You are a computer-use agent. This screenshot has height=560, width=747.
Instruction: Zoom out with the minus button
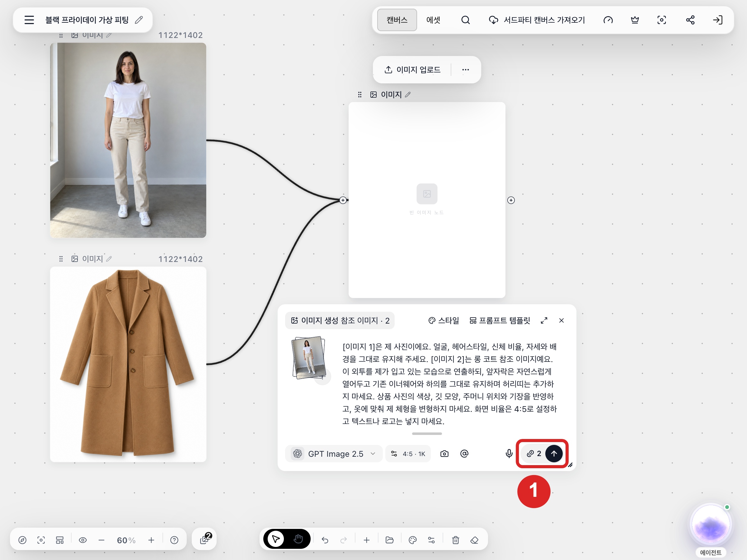101,540
